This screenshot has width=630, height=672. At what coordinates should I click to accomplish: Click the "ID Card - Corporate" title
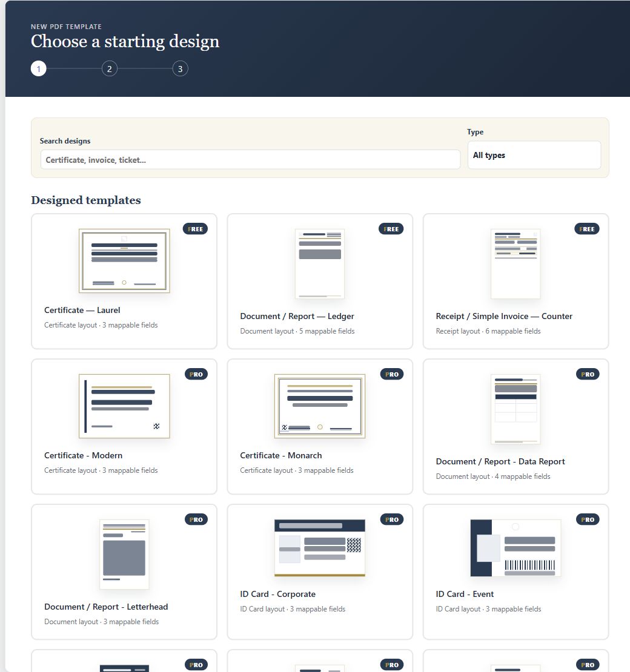pos(278,594)
